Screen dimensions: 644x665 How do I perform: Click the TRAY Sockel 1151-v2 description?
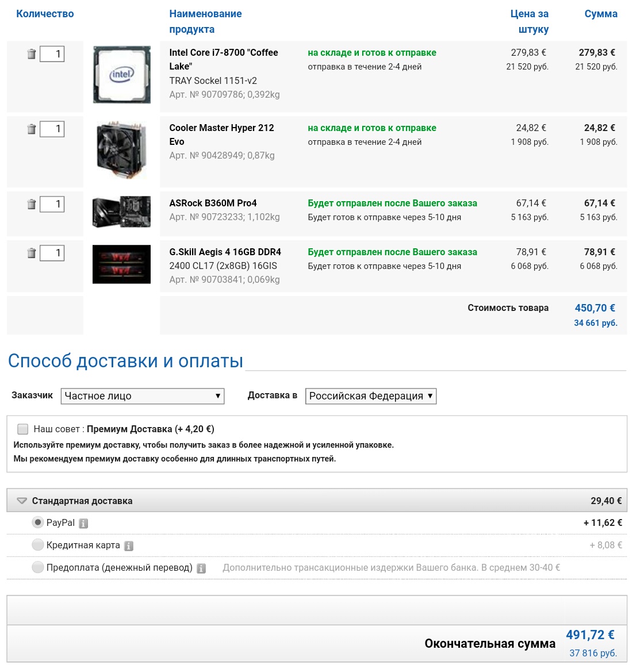[x=213, y=80]
